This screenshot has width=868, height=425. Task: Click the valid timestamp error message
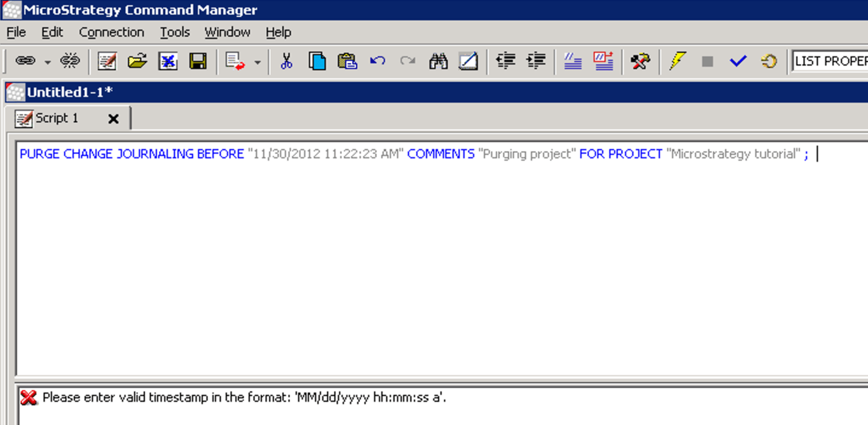tap(244, 398)
